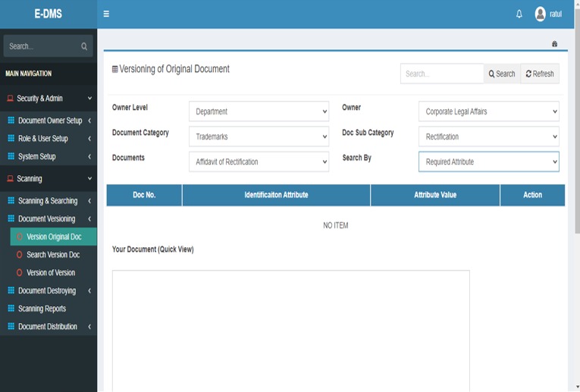The height and width of the screenshot is (392, 580).
Task: Click the Action column header
Action: point(533,195)
